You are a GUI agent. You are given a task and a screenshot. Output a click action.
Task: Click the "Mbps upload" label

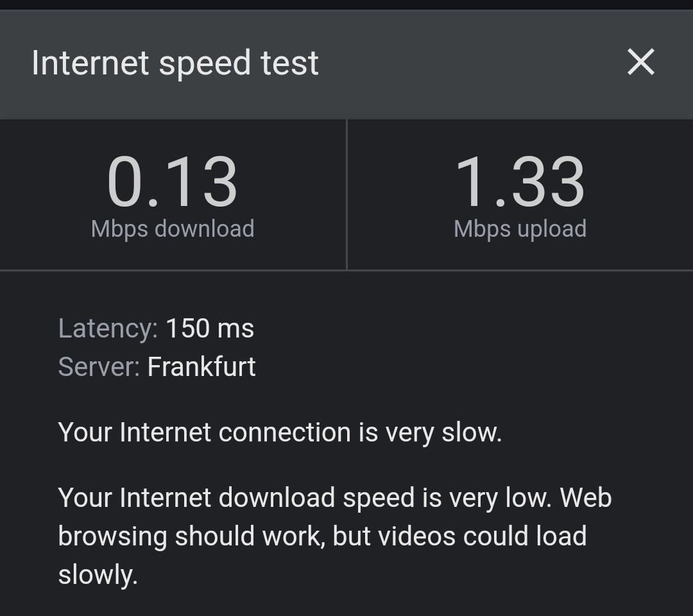[x=520, y=229]
